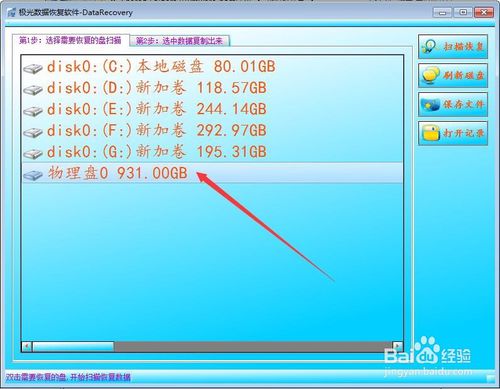The image size is (500, 389).
Task: Click the 扫描恢复 scan recovery button
Action: coord(453,46)
